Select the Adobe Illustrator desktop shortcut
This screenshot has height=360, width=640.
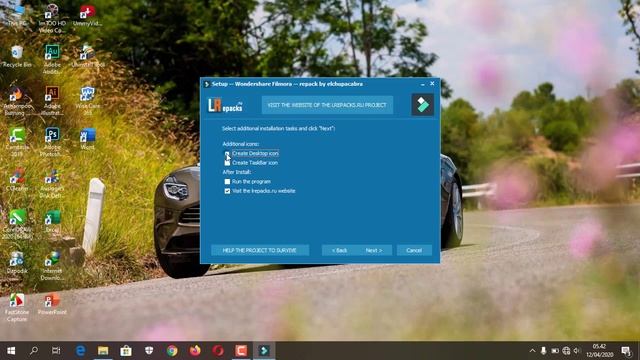tap(52, 100)
